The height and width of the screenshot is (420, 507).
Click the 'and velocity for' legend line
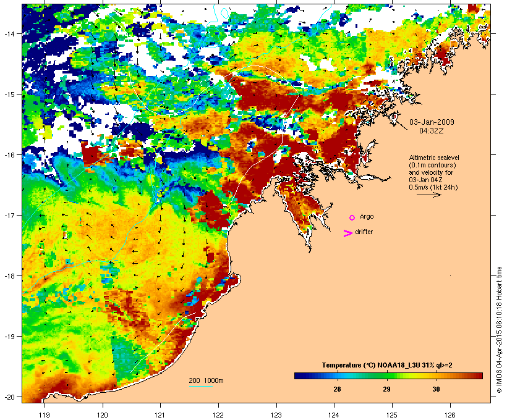431,172
